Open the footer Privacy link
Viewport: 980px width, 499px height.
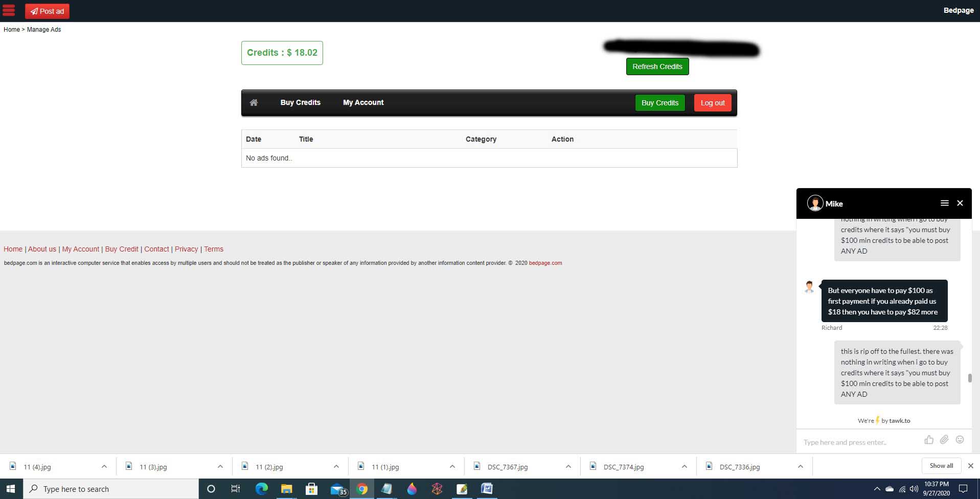click(186, 249)
